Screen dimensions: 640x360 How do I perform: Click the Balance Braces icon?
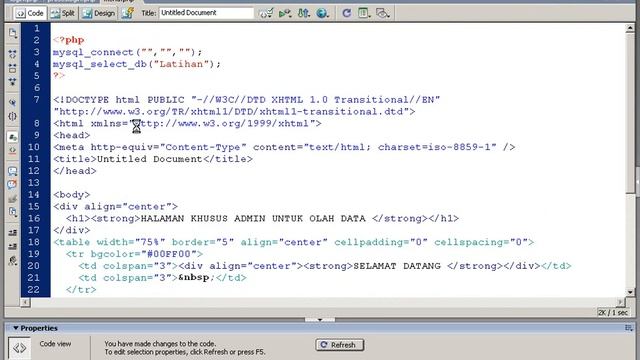tap(13, 116)
